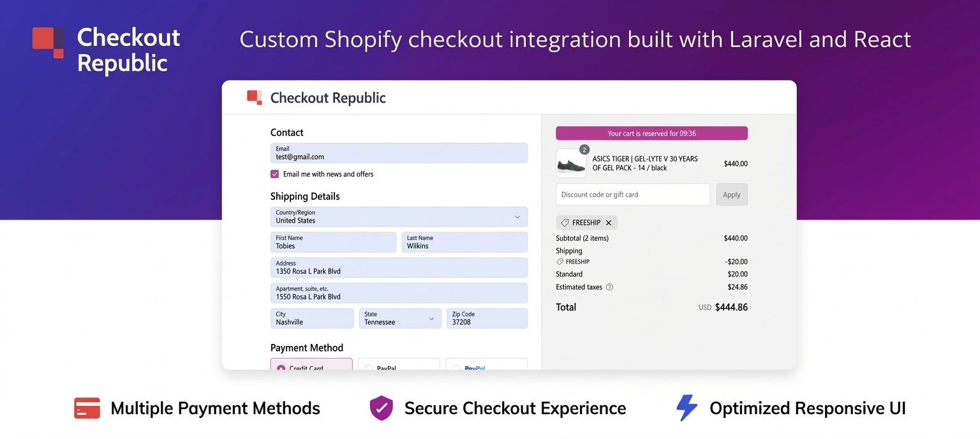Viewport: 980px width, 439px height.
Task: Uncheck Email me with news and offers
Action: (x=275, y=174)
